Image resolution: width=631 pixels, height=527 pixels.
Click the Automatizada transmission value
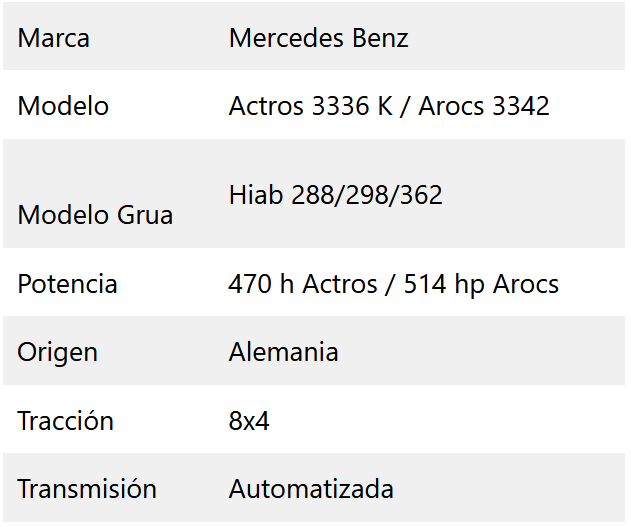pyautogui.click(x=311, y=489)
